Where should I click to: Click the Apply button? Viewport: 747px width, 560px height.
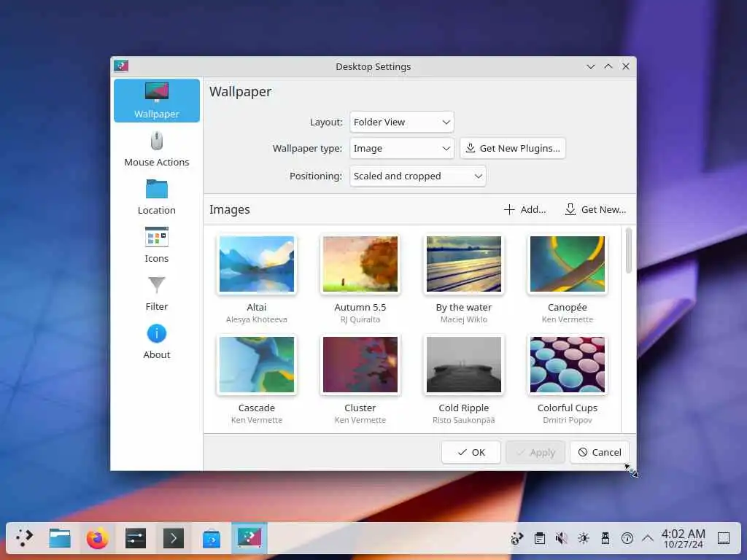point(535,452)
